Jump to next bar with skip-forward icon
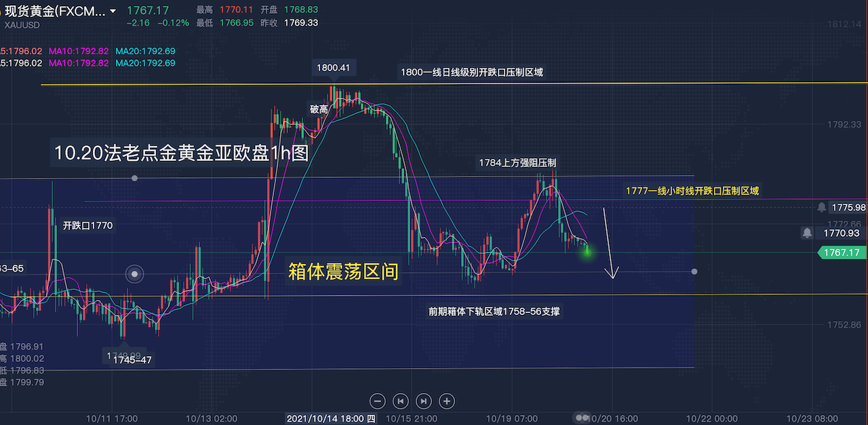 pos(424,401)
